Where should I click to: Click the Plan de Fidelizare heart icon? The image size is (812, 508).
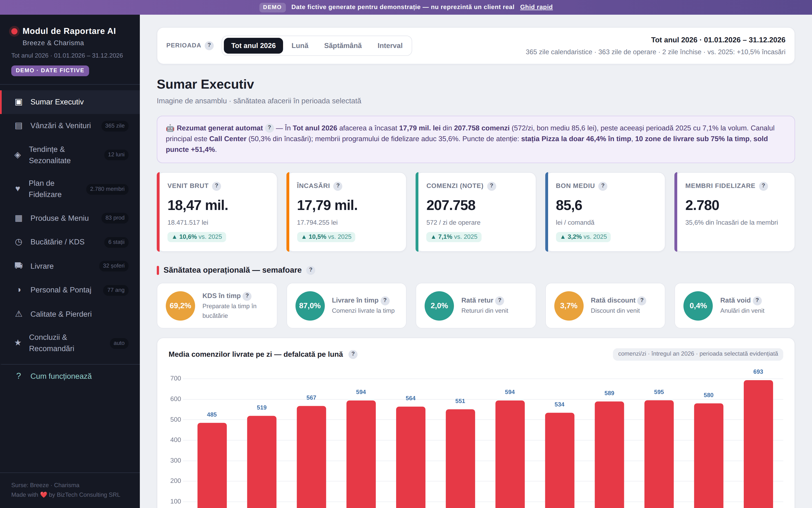coord(18,189)
